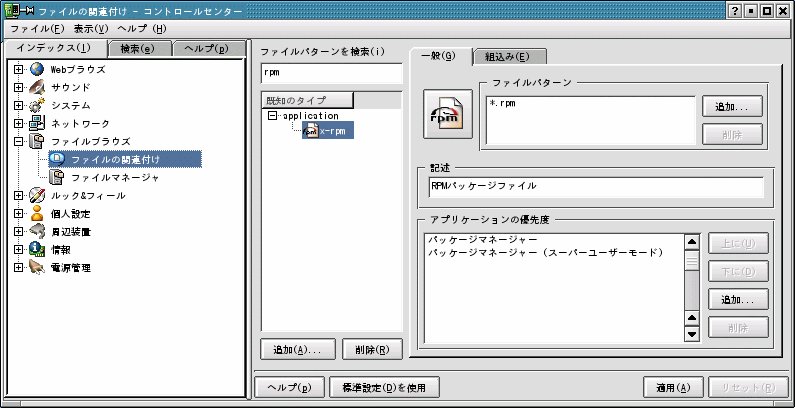Expand the ネットワーク tree node
The image size is (795, 408).
coord(19,124)
